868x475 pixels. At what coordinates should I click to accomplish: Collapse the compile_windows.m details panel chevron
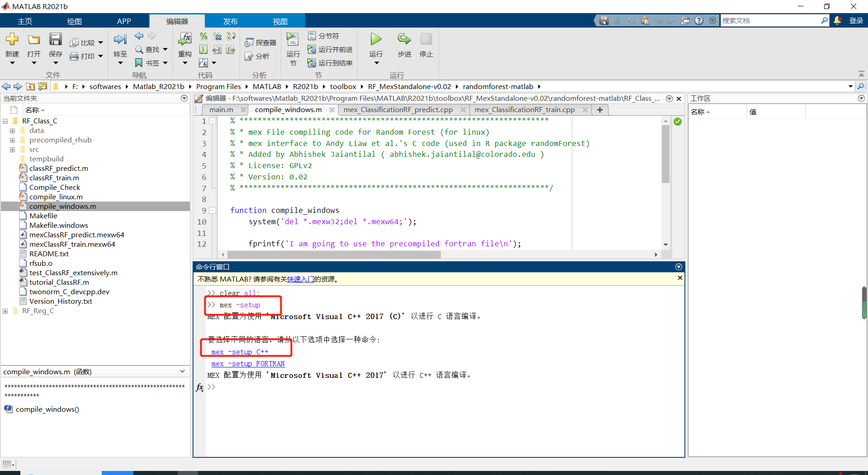pos(182,372)
